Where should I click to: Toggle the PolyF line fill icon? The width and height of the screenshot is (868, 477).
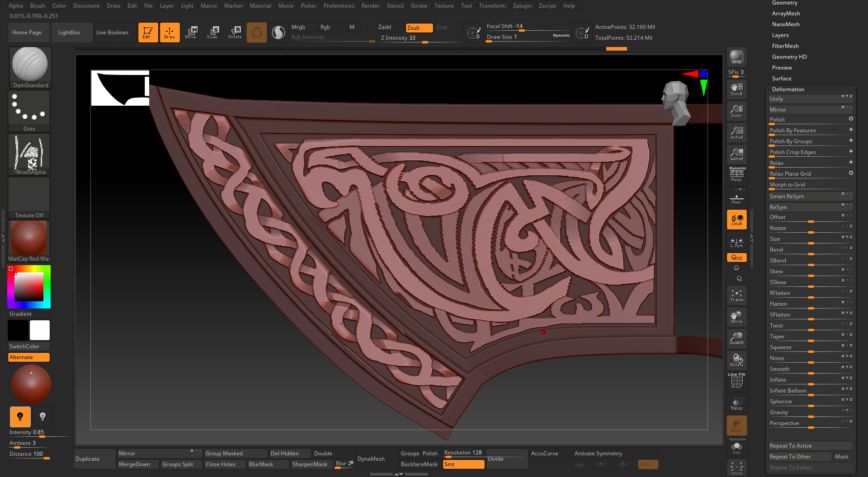click(x=736, y=381)
